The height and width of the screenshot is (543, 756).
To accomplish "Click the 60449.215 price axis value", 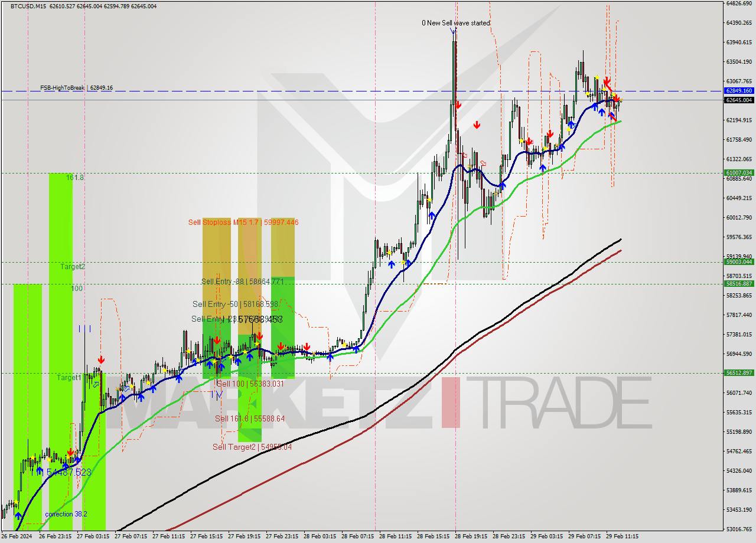I will 738,198.
